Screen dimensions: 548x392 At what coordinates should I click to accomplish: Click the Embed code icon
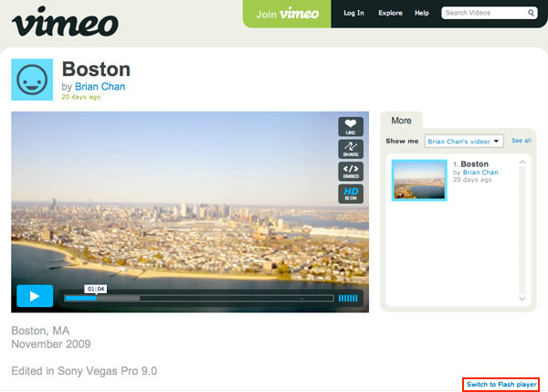click(351, 171)
